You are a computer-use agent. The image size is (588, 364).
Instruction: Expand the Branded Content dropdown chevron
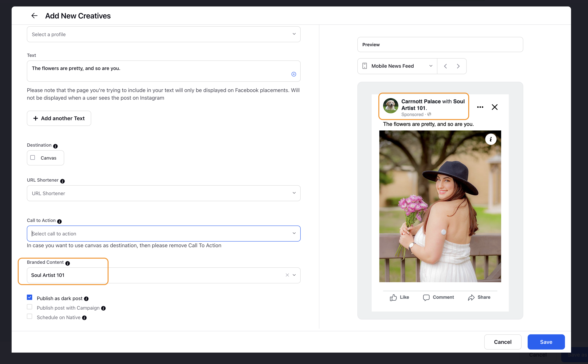click(x=294, y=275)
